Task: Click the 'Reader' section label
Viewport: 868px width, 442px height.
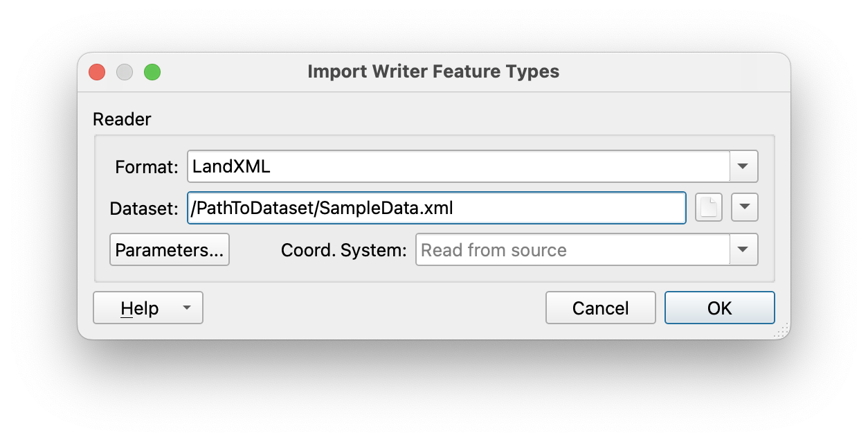Action: pos(122,119)
